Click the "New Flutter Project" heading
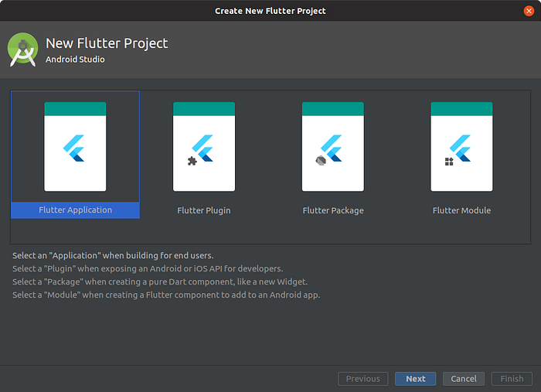The image size is (541, 392). tap(107, 44)
